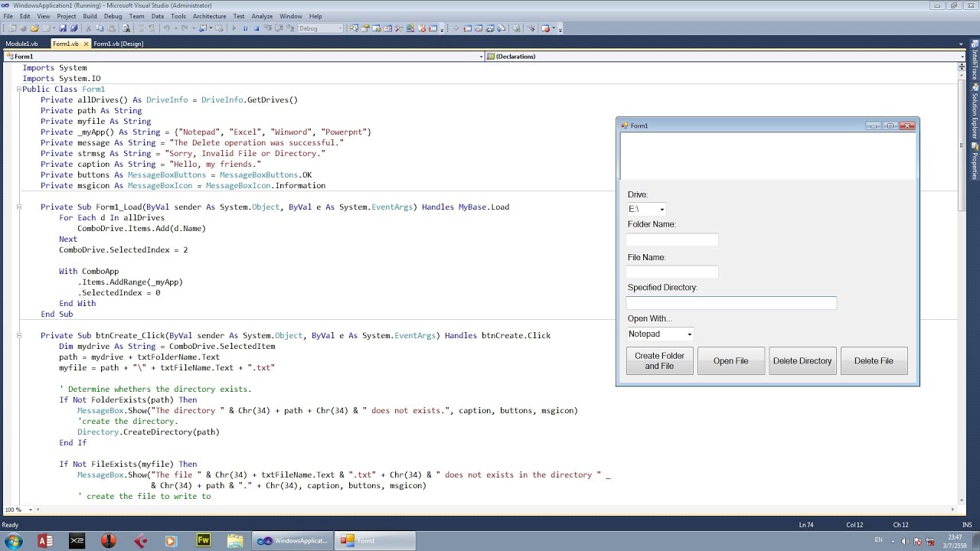The image size is (980, 551).
Task: Show hidden system tray icons
Action: click(893, 541)
